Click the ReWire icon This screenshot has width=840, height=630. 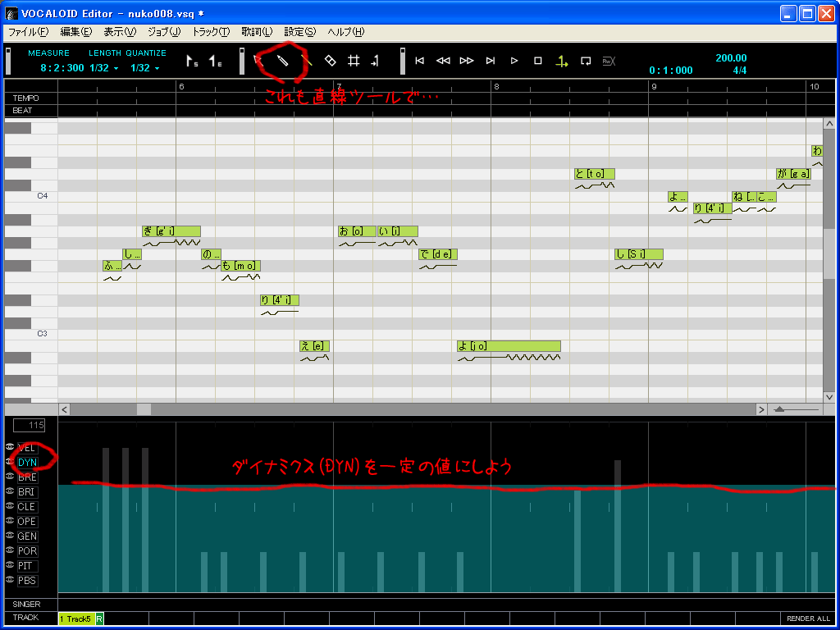point(609,61)
